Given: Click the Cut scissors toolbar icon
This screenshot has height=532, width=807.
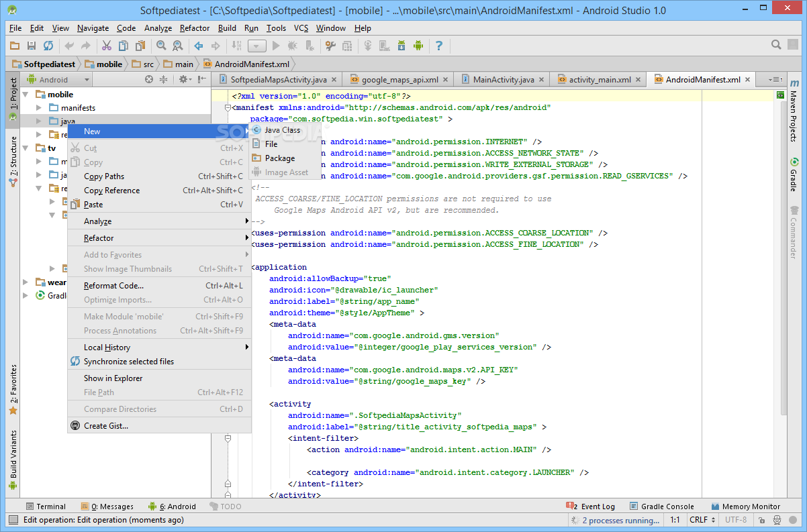Looking at the screenshot, I should pyautogui.click(x=107, y=46).
